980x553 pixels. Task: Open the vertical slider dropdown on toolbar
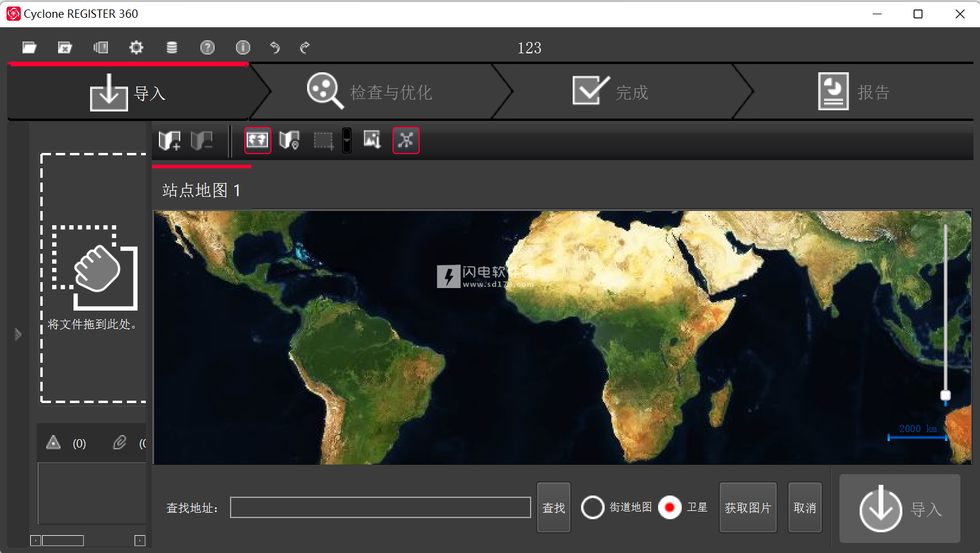pos(346,140)
